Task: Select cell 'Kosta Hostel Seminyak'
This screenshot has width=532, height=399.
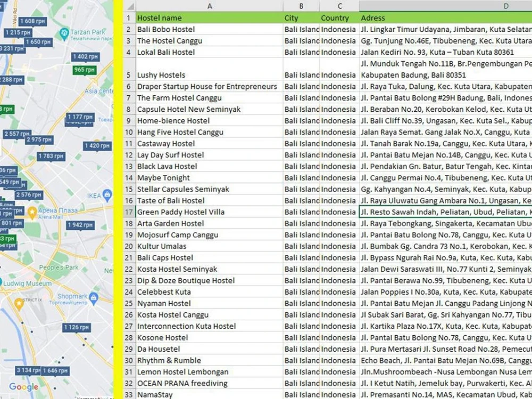Action: click(x=209, y=269)
